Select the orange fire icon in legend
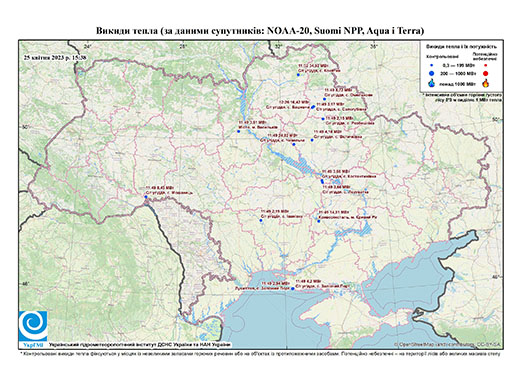Image resolution: width=520 pixels, height=368 pixels. [486, 83]
